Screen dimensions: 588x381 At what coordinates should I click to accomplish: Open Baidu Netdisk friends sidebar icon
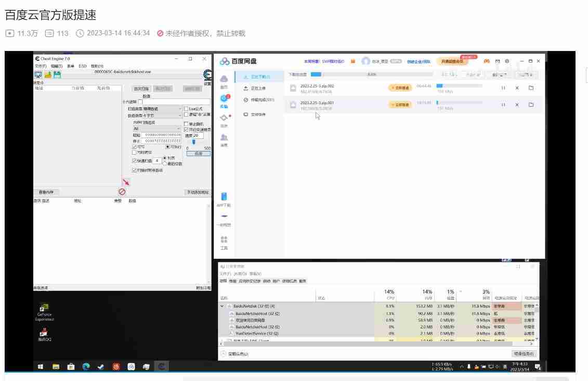click(x=224, y=137)
